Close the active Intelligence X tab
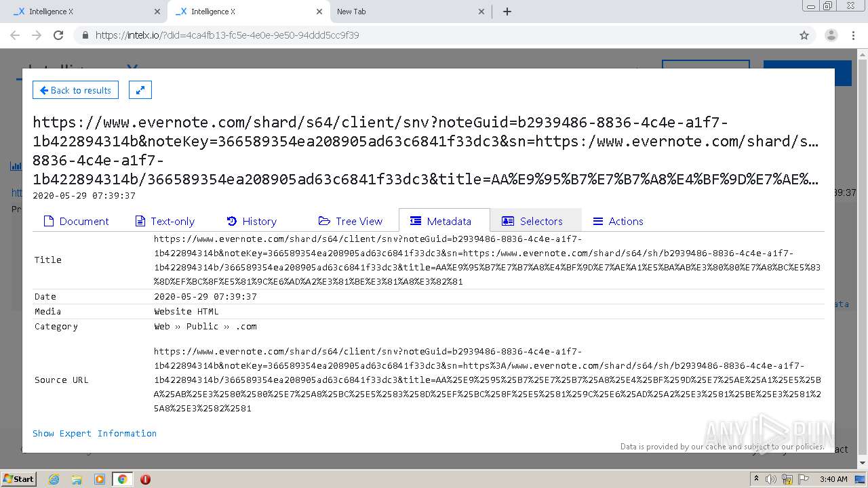 tap(319, 12)
